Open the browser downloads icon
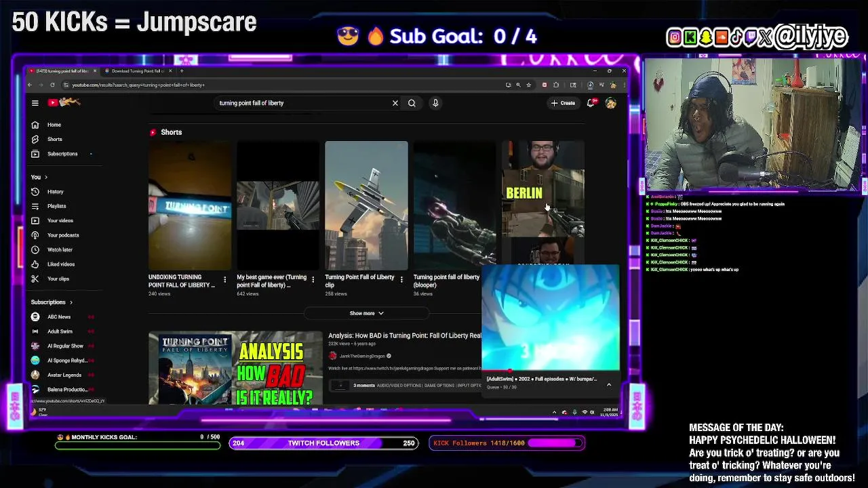Screen dimensions: 868x488 (x=590, y=85)
